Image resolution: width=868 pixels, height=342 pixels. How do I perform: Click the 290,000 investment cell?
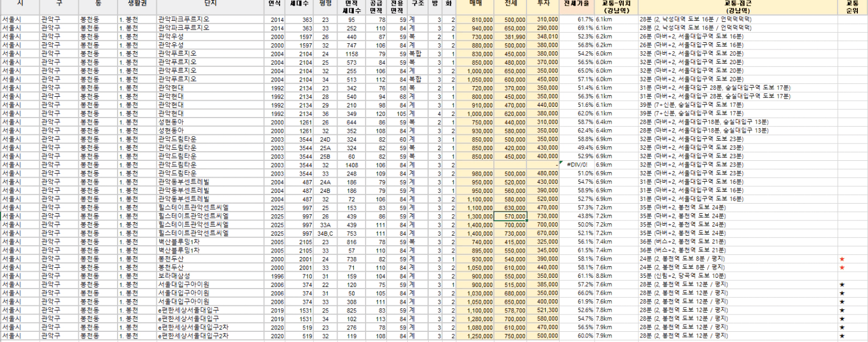pos(543,28)
